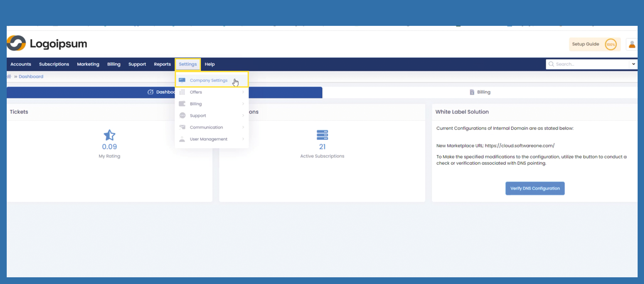Click the star icon above My Rating

(110, 135)
